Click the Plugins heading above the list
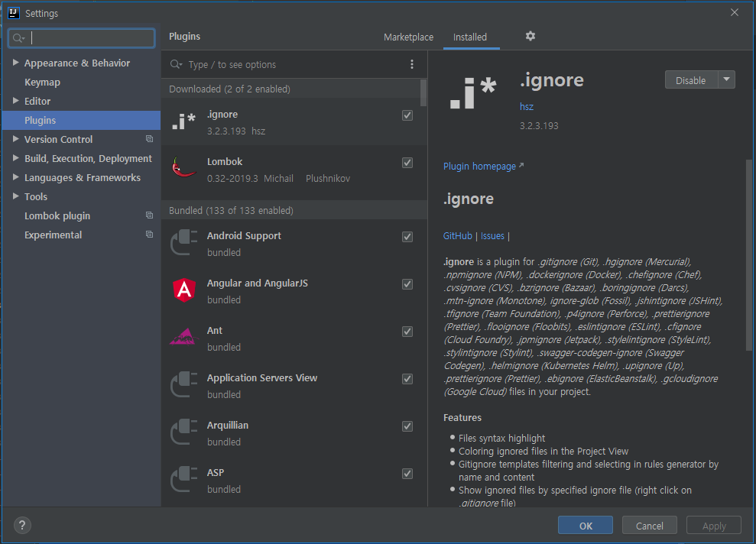Image resolution: width=756 pixels, height=544 pixels. 185,37
